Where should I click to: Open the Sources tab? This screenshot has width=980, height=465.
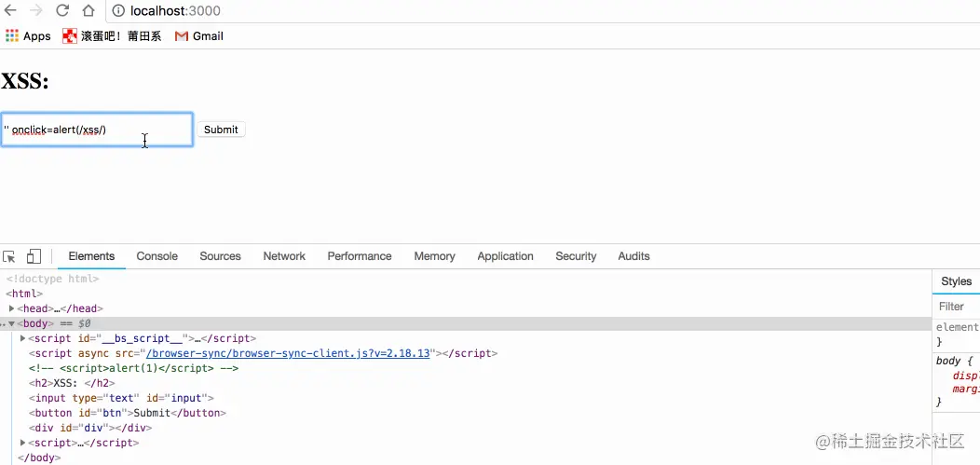[x=220, y=256]
